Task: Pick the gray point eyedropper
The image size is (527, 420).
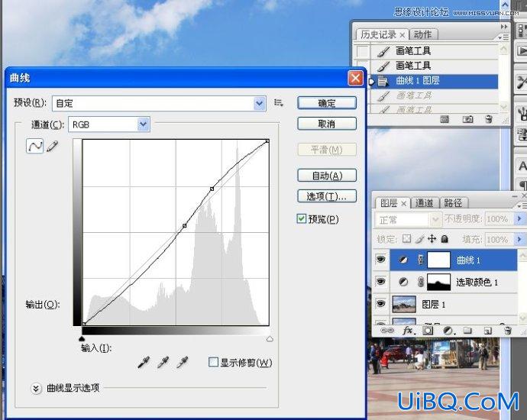Action: [x=163, y=363]
